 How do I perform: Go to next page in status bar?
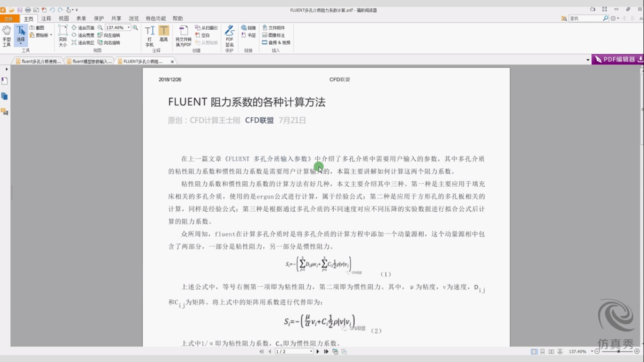pyautogui.click(x=318, y=352)
